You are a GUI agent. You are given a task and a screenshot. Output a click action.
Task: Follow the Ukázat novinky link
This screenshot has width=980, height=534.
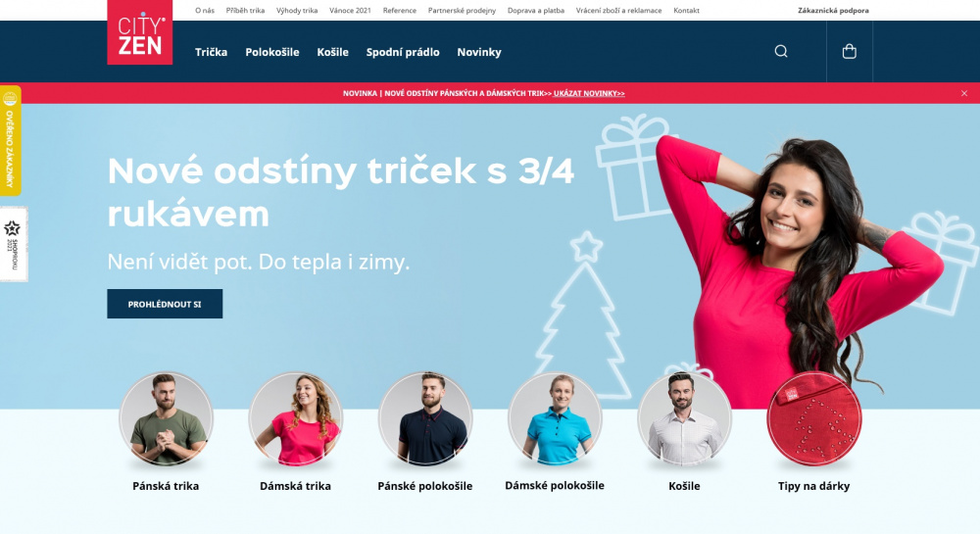pyautogui.click(x=589, y=93)
